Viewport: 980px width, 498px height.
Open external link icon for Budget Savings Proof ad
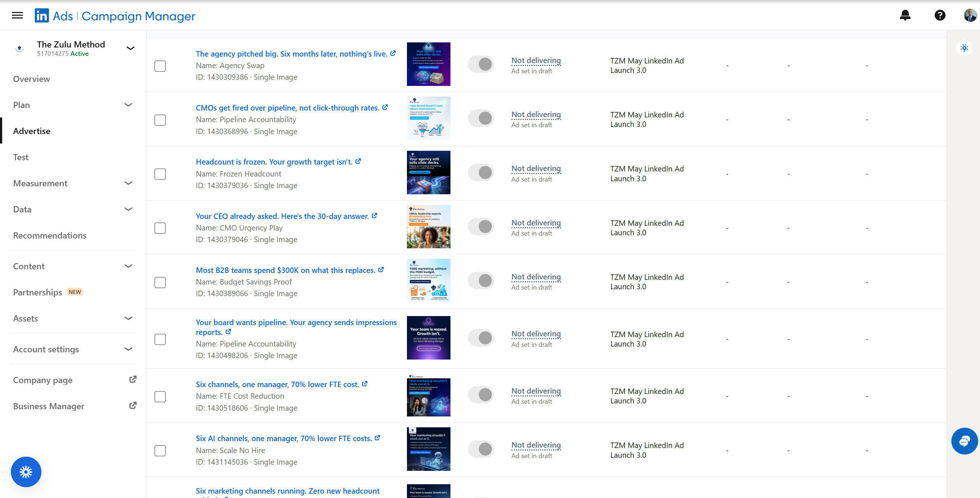[381, 270]
